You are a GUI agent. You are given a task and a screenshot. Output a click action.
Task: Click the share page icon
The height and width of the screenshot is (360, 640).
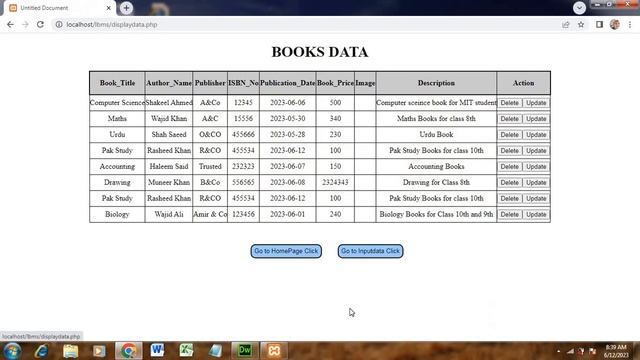pyautogui.click(x=566, y=24)
